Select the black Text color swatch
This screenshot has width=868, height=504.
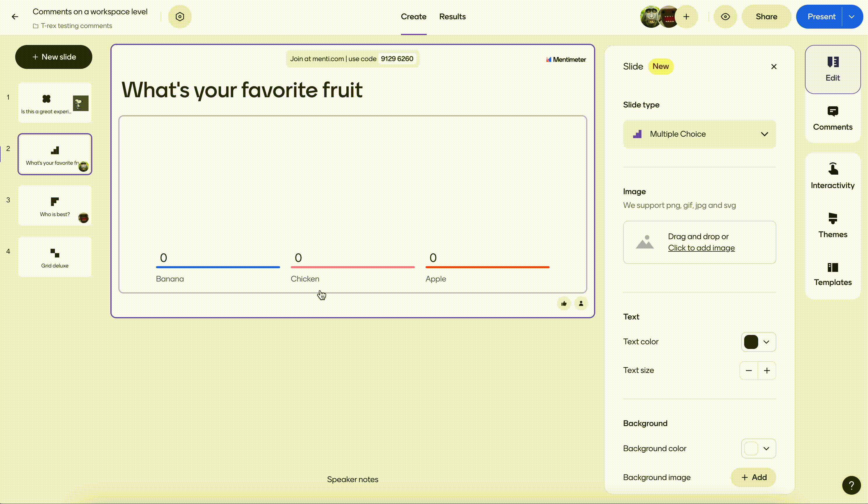[x=750, y=342]
